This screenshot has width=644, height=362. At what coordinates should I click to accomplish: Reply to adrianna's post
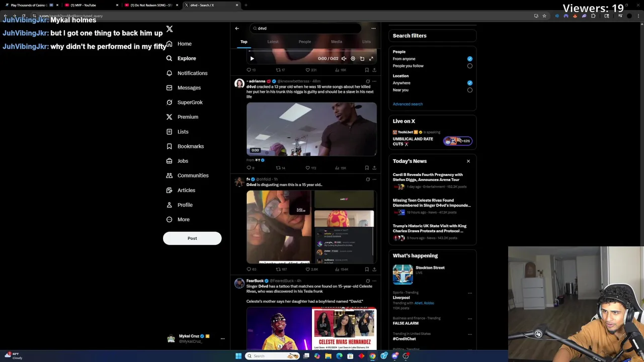click(x=251, y=168)
